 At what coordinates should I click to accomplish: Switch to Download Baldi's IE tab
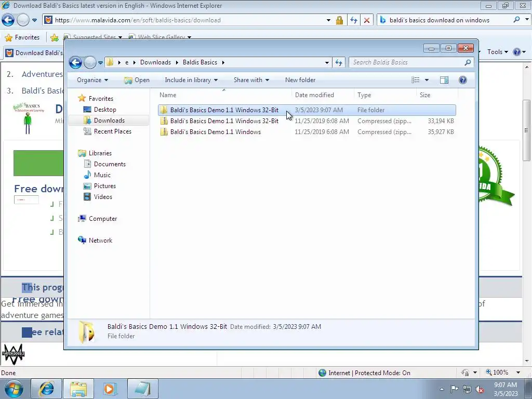(34, 53)
